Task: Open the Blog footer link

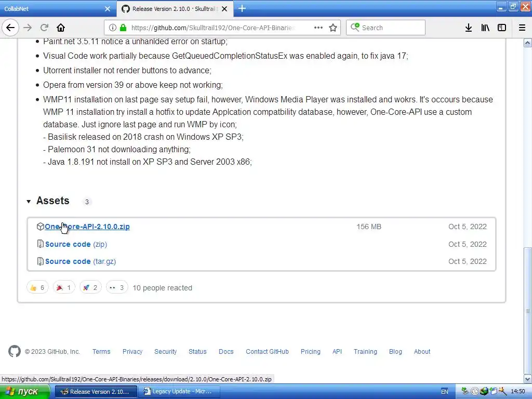Action: 395,352
